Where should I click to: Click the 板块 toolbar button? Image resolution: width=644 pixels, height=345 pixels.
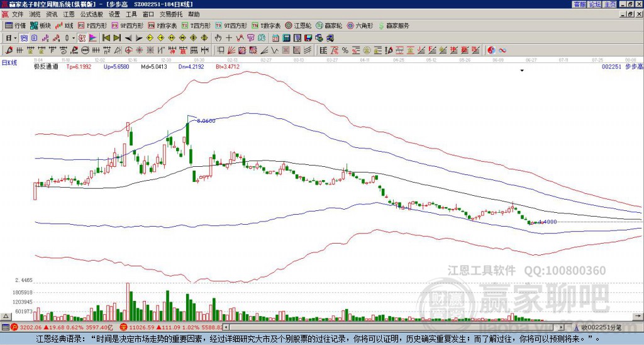pos(41,25)
